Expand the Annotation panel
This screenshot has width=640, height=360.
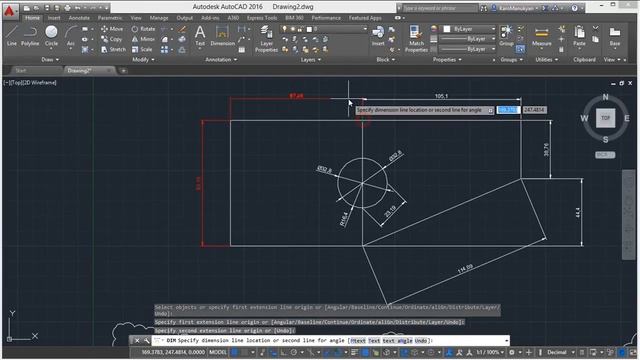pos(221,60)
